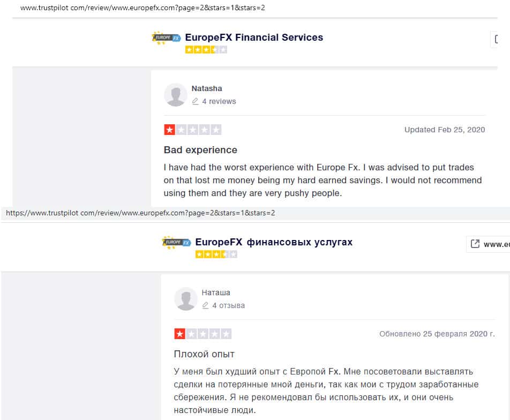Open Наташа's profile avatar

pyautogui.click(x=185, y=299)
